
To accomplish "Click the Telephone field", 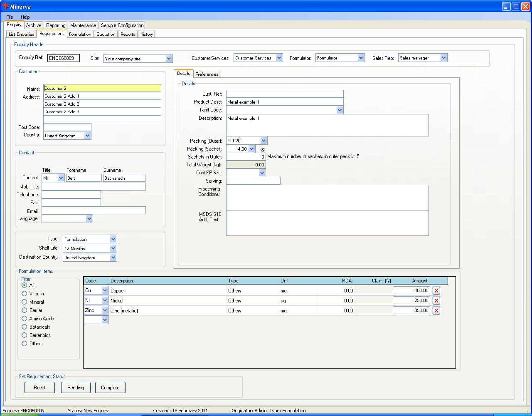I will coord(71,195).
